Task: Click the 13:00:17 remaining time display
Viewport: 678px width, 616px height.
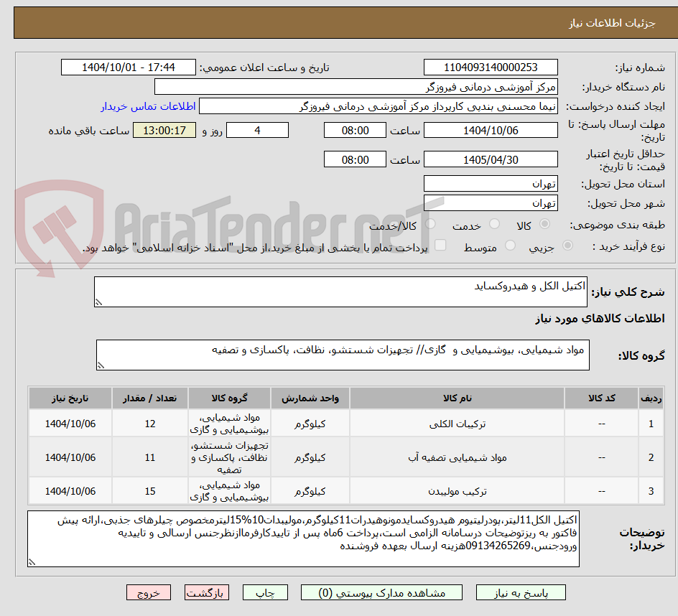Action: click(x=163, y=130)
